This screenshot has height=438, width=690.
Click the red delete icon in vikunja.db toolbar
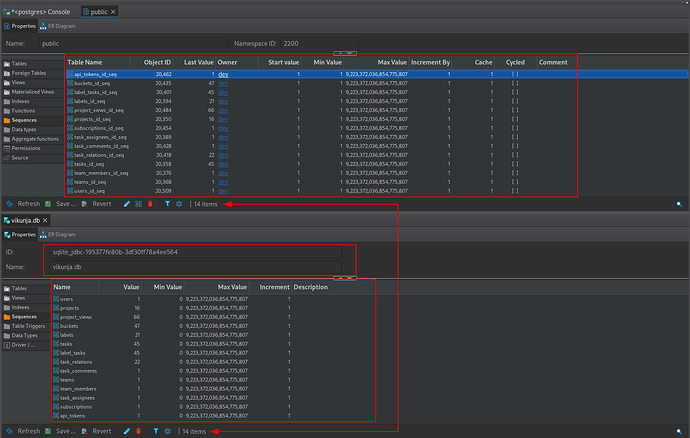(x=139, y=431)
